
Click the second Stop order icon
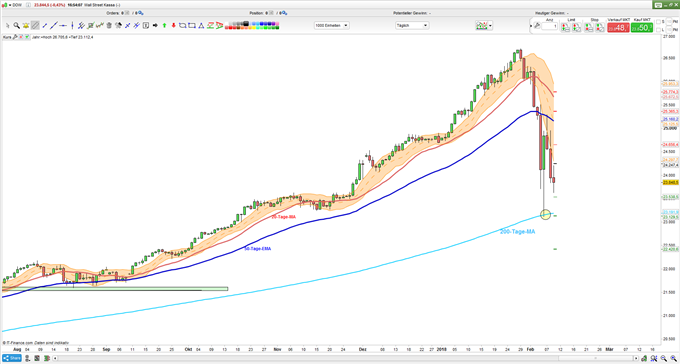click(x=600, y=28)
